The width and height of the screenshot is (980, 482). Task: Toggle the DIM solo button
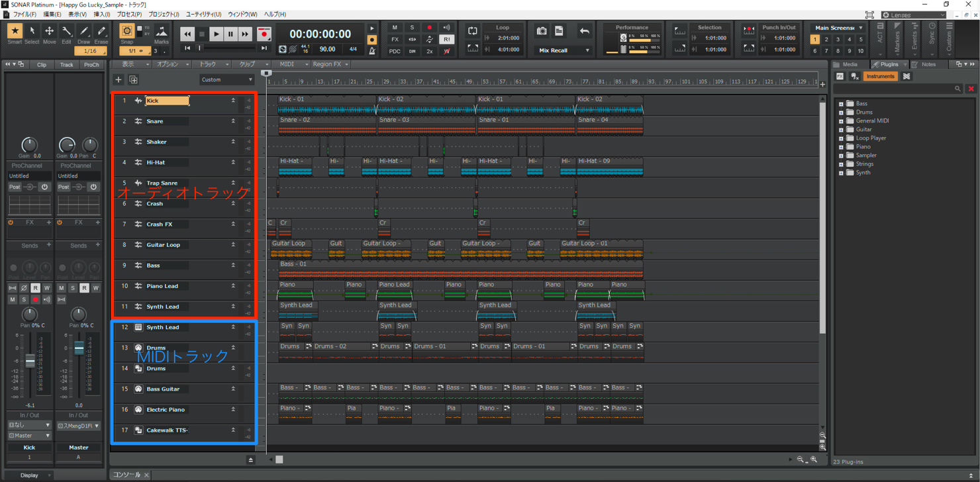point(412,52)
